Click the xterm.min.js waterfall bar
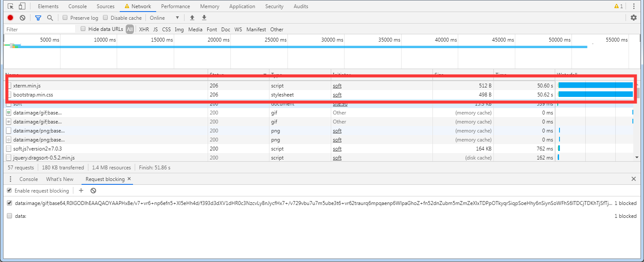Image resolution: width=644 pixels, height=262 pixels. pos(596,85)
